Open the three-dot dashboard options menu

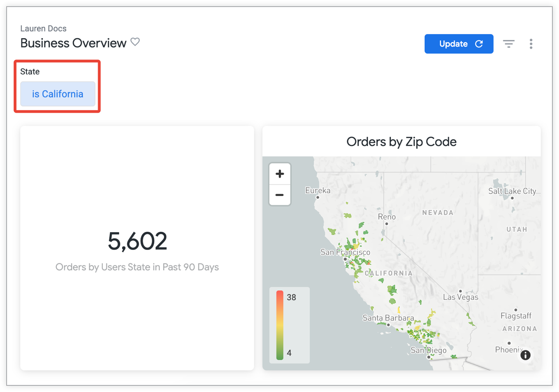tap(531, 44)
